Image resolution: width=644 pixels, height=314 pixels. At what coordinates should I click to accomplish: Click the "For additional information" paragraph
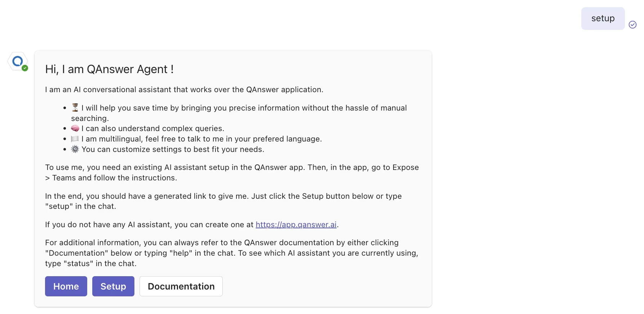click(232, 253)
